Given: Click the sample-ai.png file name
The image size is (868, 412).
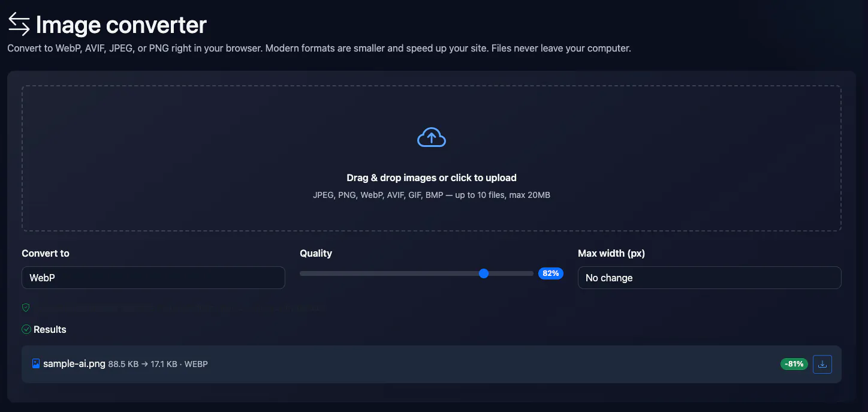Looking at the screenshot, I should click(74, 363).
